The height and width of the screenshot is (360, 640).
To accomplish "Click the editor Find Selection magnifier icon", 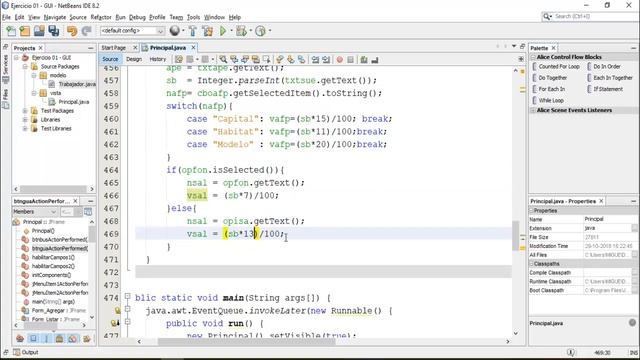I will [x=223, y=60].
